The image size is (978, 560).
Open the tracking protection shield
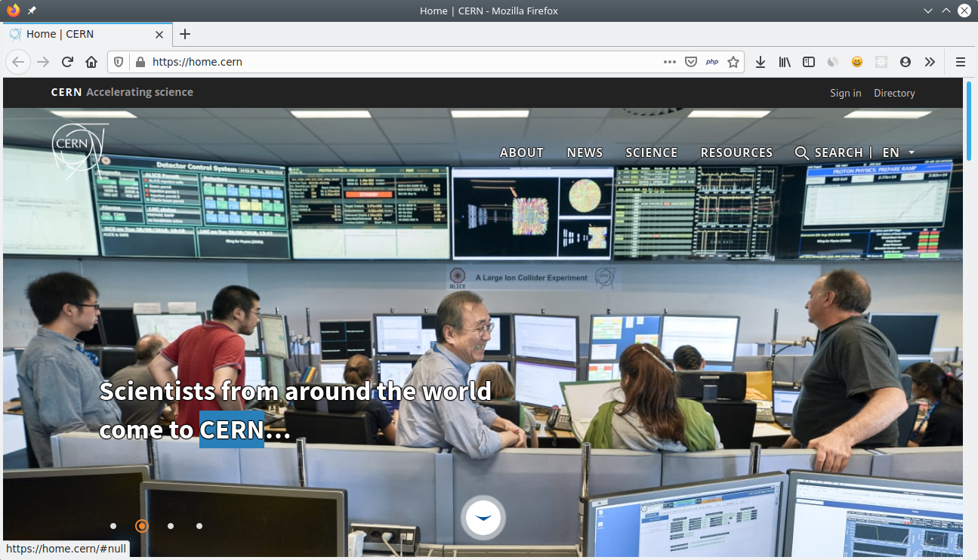118,62
